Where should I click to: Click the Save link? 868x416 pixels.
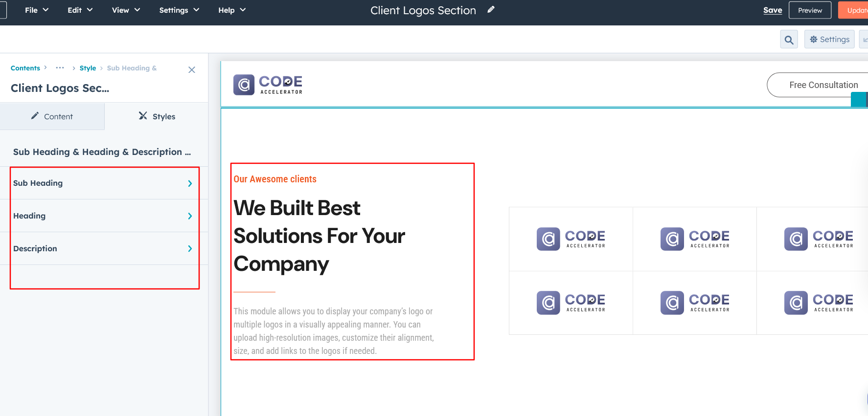click(773, 10)
